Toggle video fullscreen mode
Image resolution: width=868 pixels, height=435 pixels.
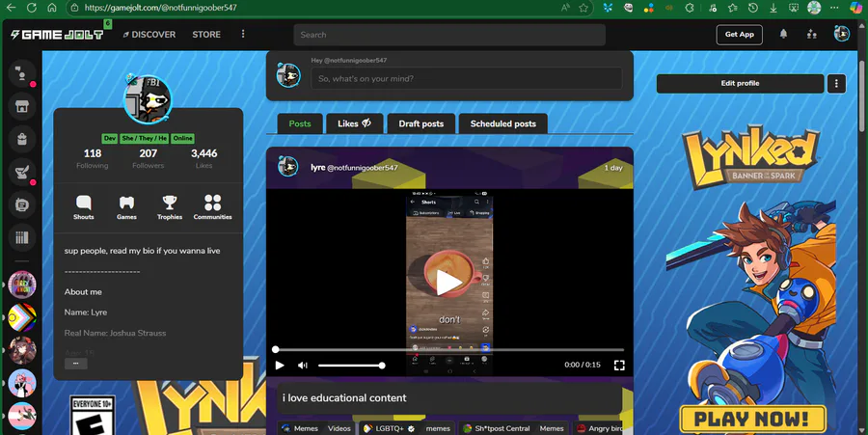coord(619,366)
